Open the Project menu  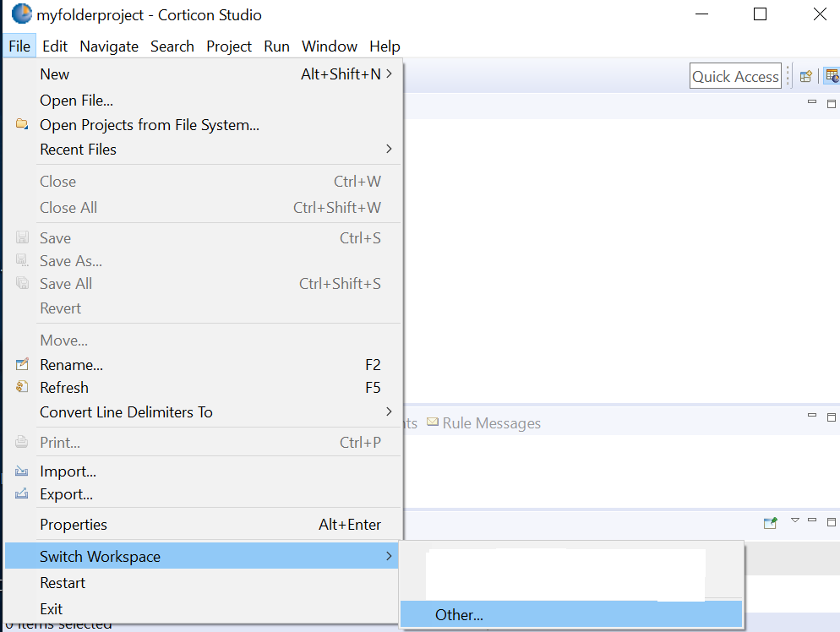pos(229,46)
